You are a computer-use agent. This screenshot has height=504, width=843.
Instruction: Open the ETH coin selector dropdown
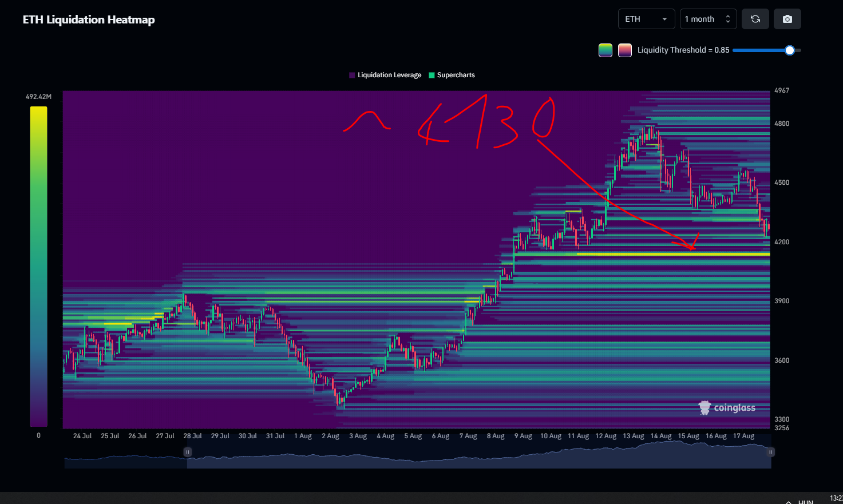[646, 19]
